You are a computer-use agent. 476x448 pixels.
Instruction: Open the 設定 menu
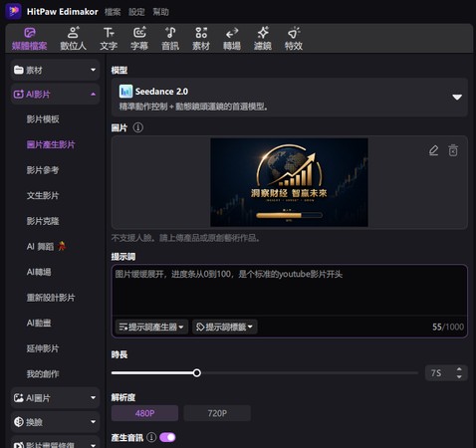click(x=136, y=12)
